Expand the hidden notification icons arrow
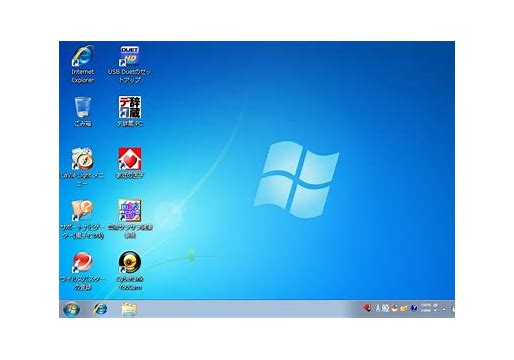Viewport: 514px width, 360px height. coord(444,309)
